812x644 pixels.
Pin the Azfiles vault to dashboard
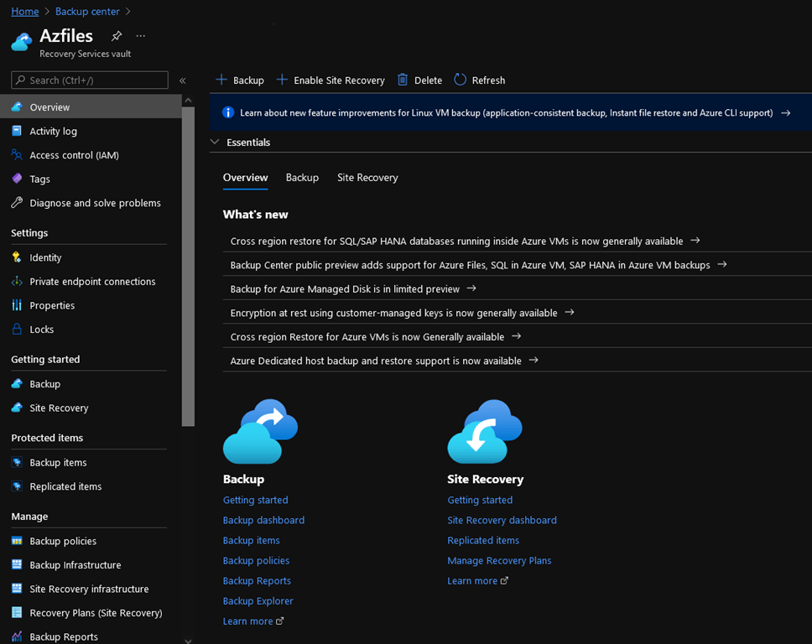[117, 36]
